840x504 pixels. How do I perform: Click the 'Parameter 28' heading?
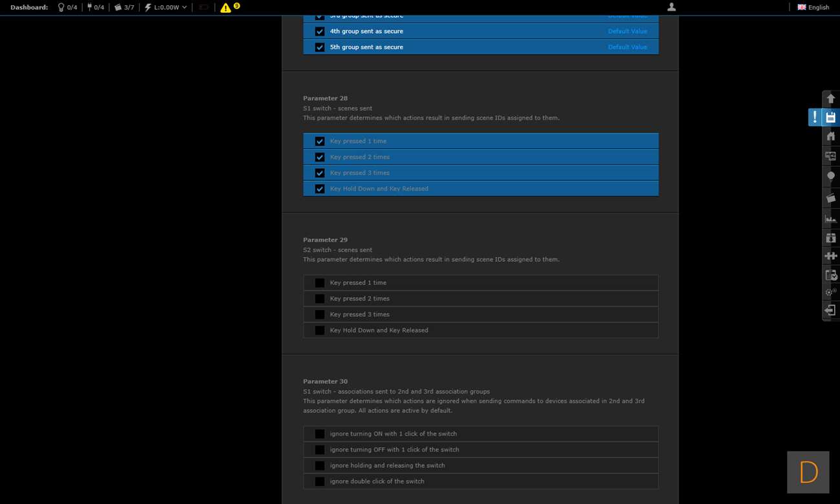point(325,98)
